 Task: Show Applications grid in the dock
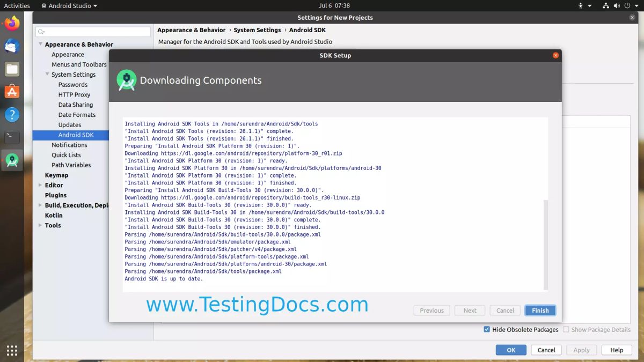tap(12, 351)
